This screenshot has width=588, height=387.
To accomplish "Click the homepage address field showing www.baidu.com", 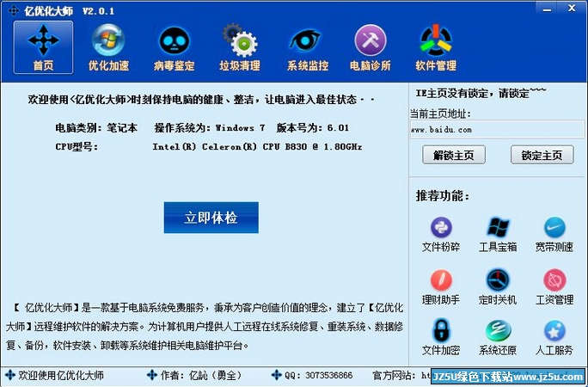I will [x=497, y=129].
